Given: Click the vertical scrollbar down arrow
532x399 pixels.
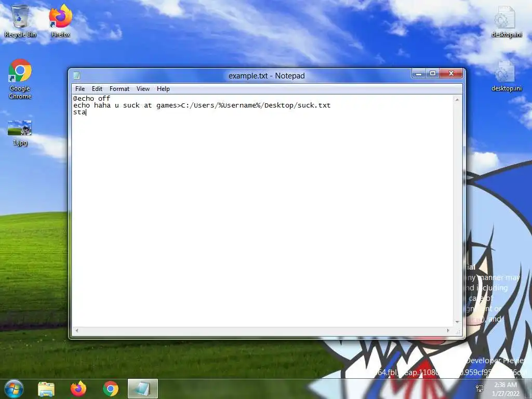Looking at the screenshot, I should [x=457, y=322].
